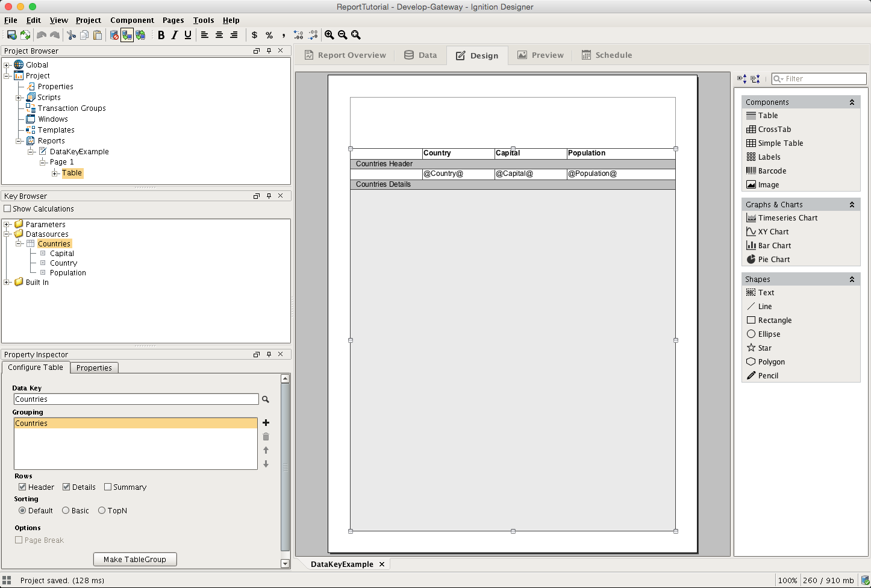The width and height of the screenshot is (871, 588).
Task: Toggle the Show Calculations checkbox
Action: tap(8, 208)
